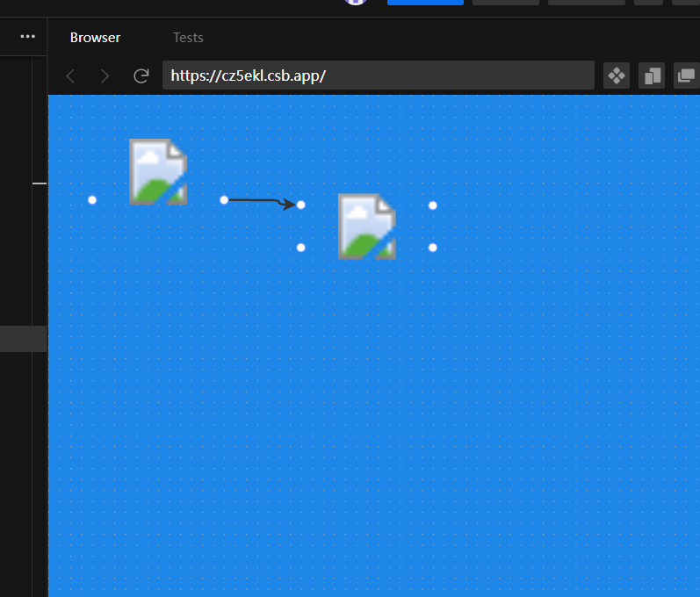The width and height of the screenshot is (700, 597).
Task: Click the URL bar showing cz5ekl.csb.app
Action: [x=379, y=76]
